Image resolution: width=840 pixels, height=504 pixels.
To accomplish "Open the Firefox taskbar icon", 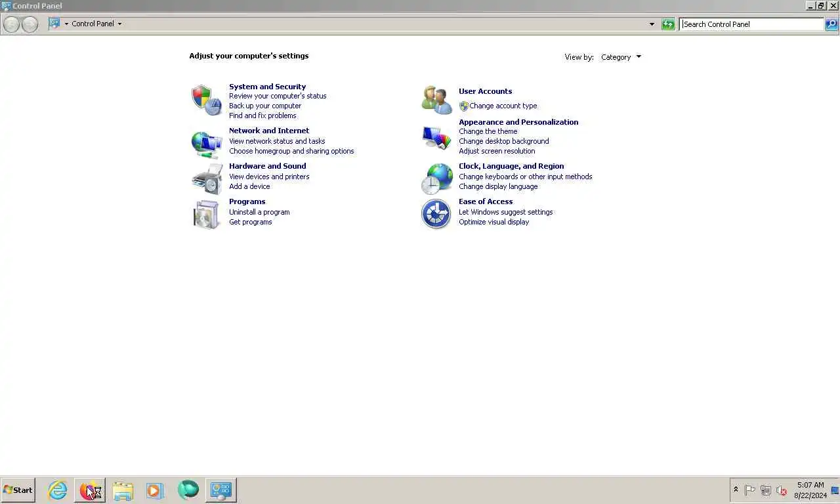I will pos(90,490).
